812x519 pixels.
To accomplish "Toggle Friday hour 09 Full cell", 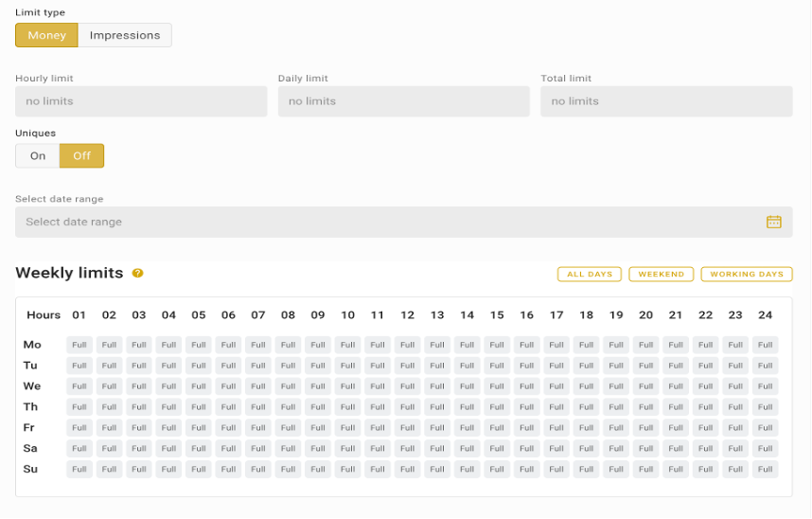I will [x=318, y=428].
